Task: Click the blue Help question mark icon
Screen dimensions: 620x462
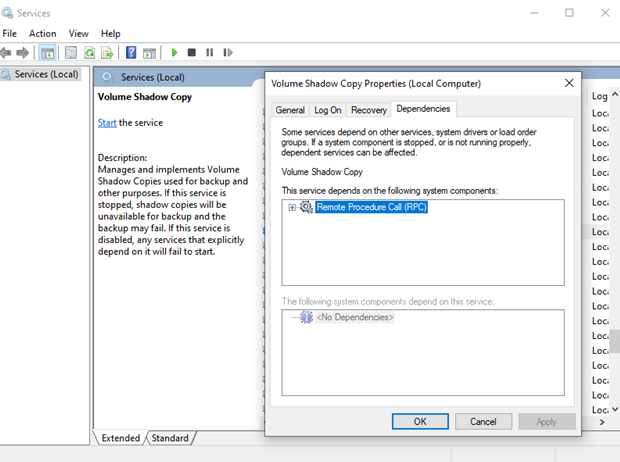Action: click(x=131, y=53)
